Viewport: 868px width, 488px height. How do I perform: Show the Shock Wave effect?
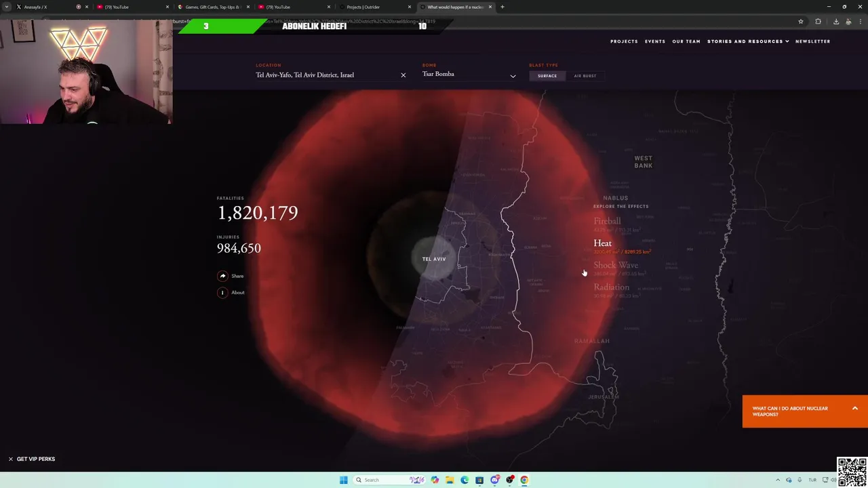[616, 265]
